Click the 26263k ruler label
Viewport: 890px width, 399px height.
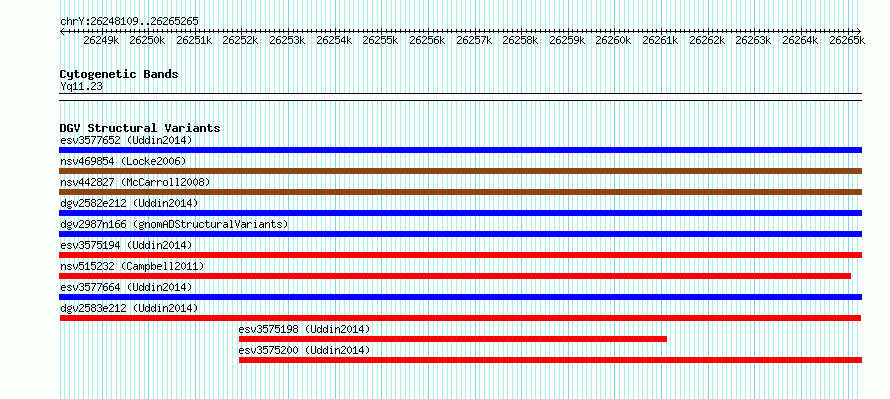pyautogui.click(x=753, y=40)
